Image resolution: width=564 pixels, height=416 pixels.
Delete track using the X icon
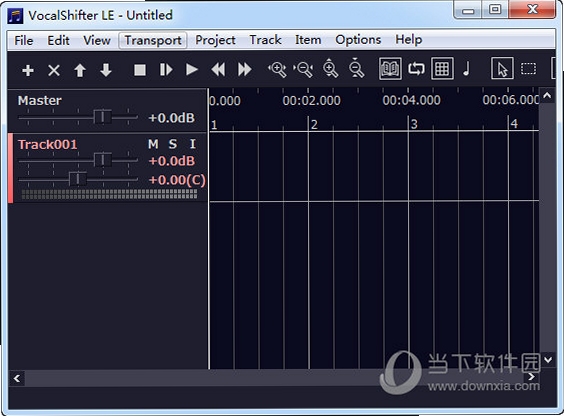[54, 70]
